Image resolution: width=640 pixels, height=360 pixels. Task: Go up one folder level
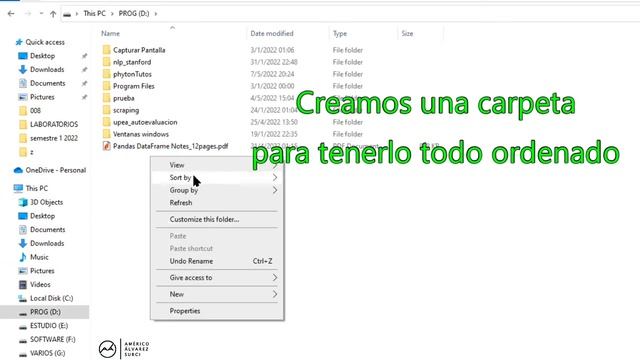(53, 13)
